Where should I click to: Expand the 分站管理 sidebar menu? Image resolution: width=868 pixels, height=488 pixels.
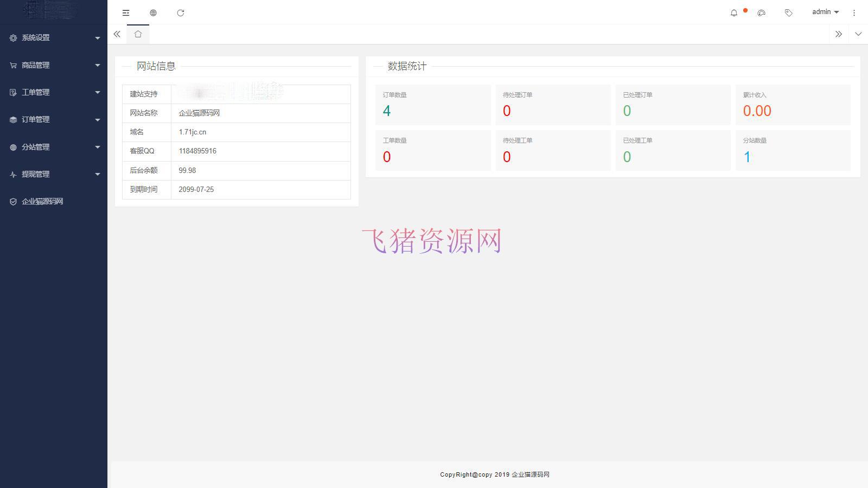[54, 147]
